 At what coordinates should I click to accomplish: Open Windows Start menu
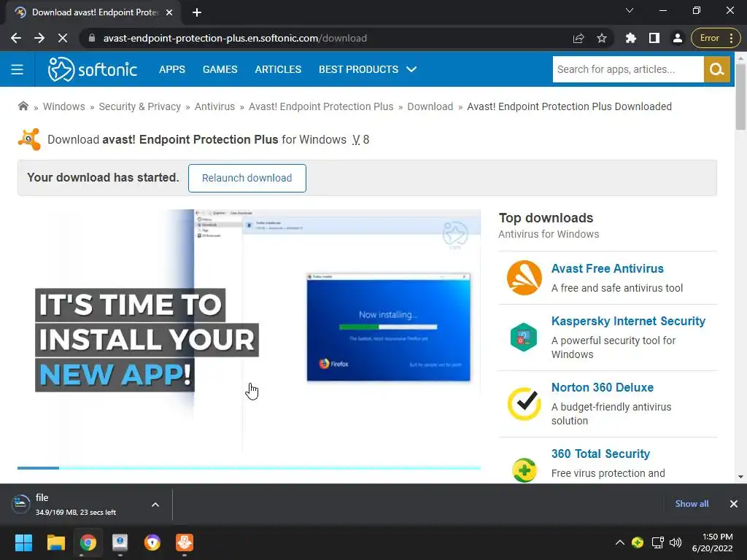23,542
